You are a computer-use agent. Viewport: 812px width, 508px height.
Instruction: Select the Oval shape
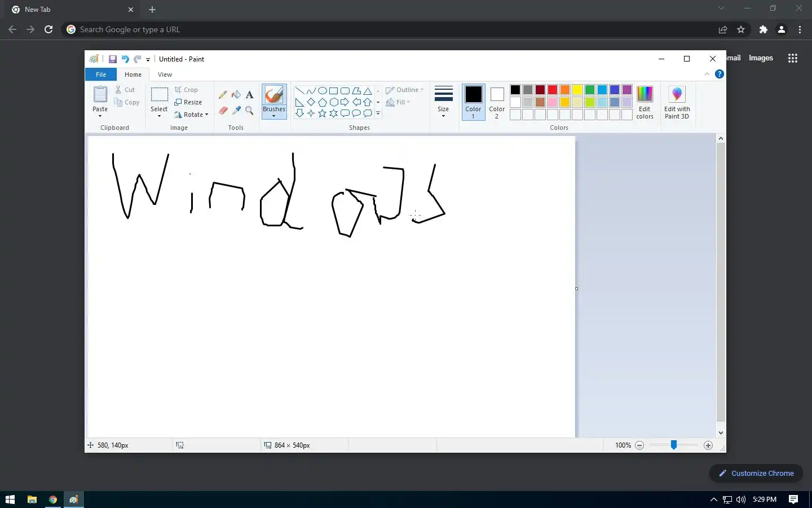[322, 91]
